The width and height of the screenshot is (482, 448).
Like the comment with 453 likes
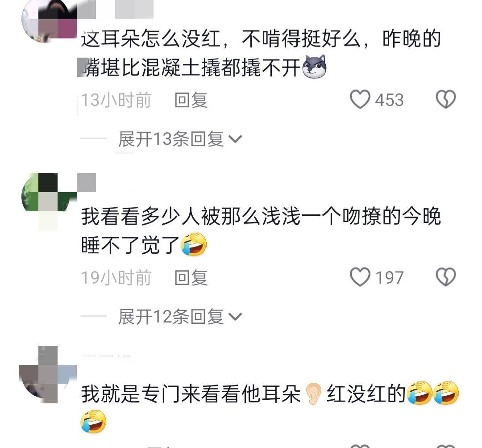click(x=360, y=100)
